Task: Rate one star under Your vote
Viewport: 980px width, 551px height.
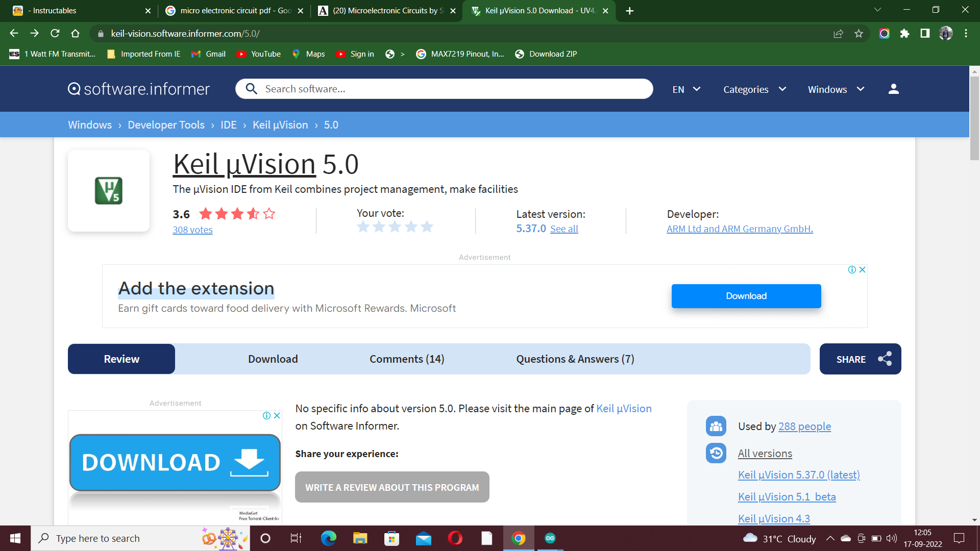Action: point(363,227)
